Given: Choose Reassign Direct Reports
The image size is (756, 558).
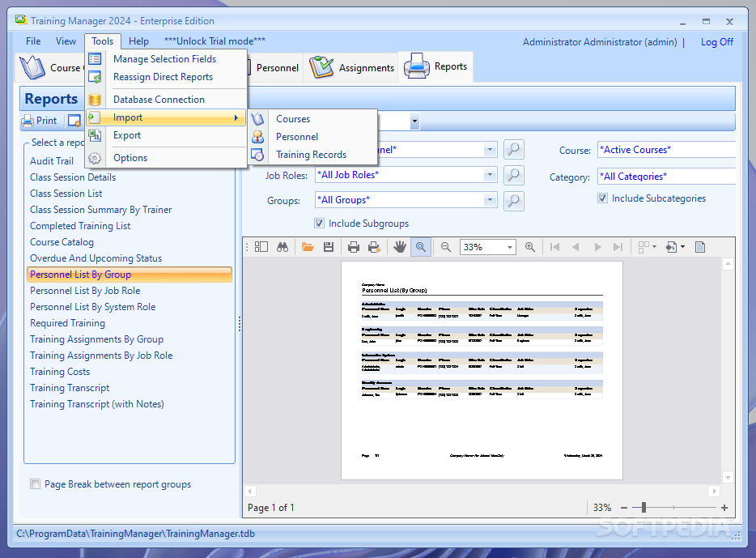Looking at the screenshot, I should [x=167, y=77].
